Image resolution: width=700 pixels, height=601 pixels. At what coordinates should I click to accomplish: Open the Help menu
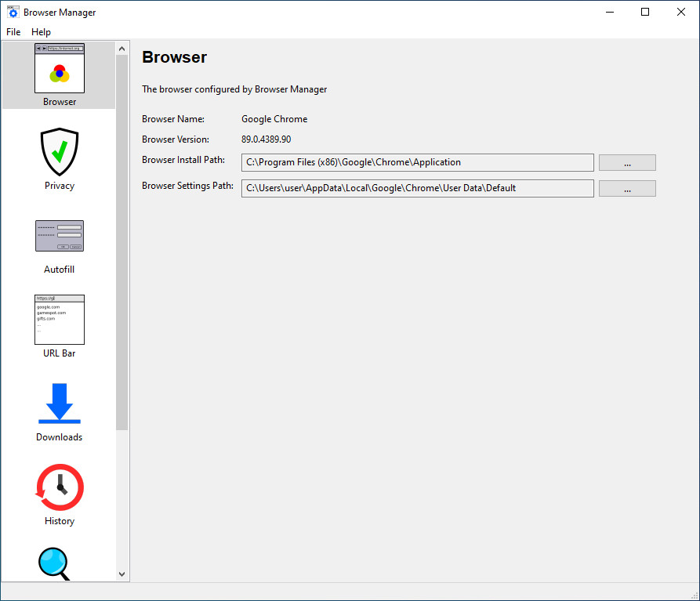pos(41,32)
